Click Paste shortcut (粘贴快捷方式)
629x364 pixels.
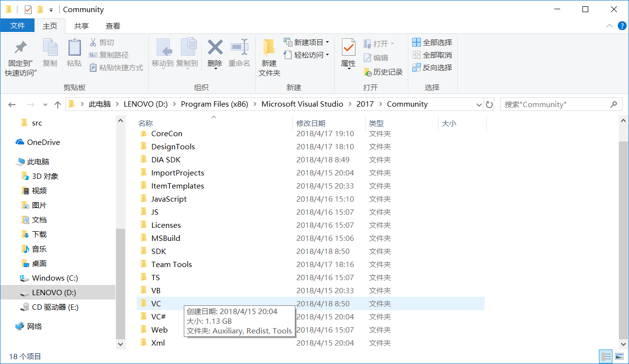pyautogui.click(x=116, y=67)
